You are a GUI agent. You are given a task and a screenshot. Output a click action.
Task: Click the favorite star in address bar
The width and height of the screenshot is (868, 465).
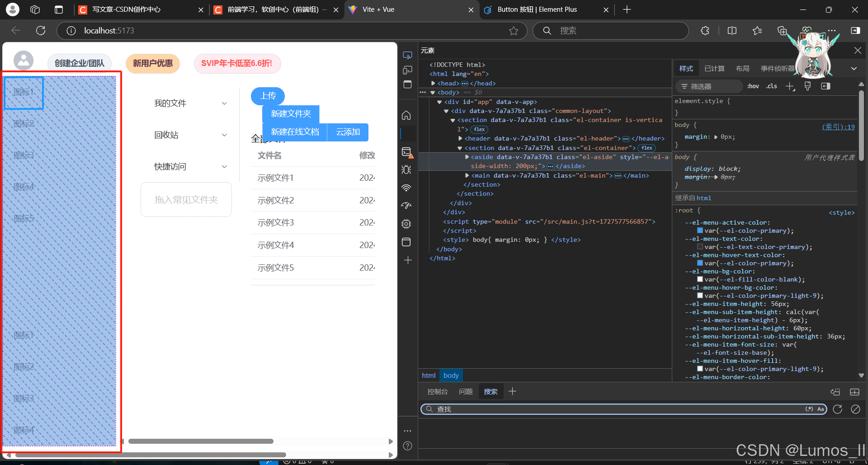514,31
